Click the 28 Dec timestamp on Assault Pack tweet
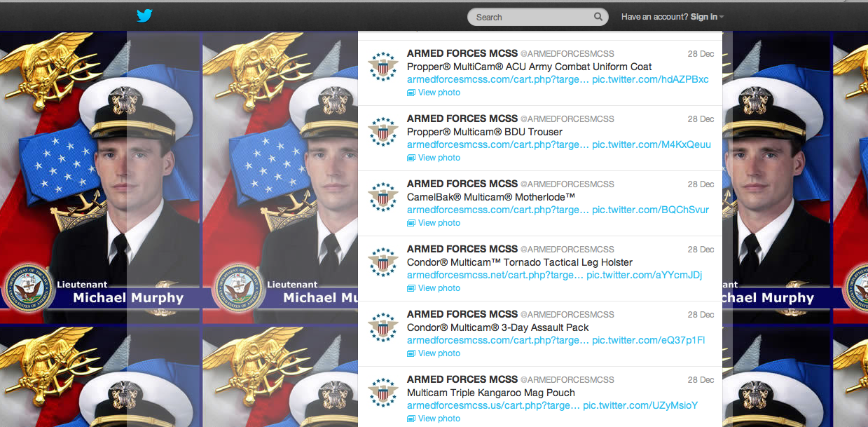Viewport: 868px width, 427px height. [700, 315]
